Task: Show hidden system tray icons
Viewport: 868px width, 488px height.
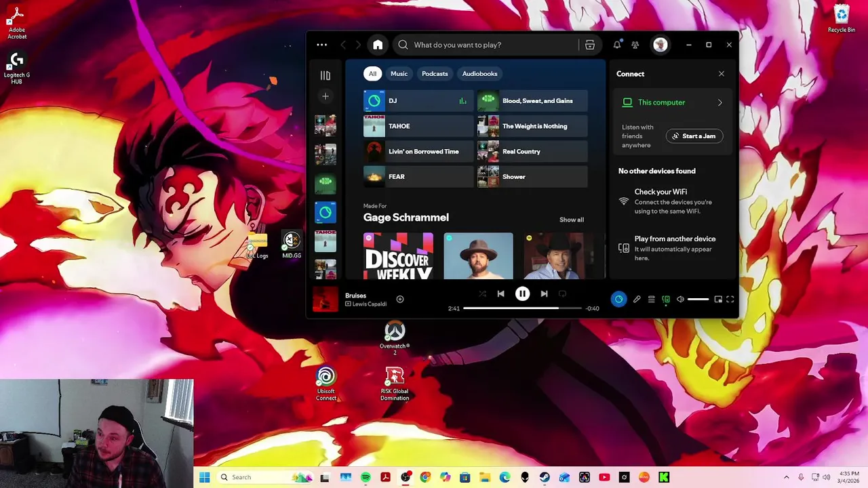Action: (786, 477)
